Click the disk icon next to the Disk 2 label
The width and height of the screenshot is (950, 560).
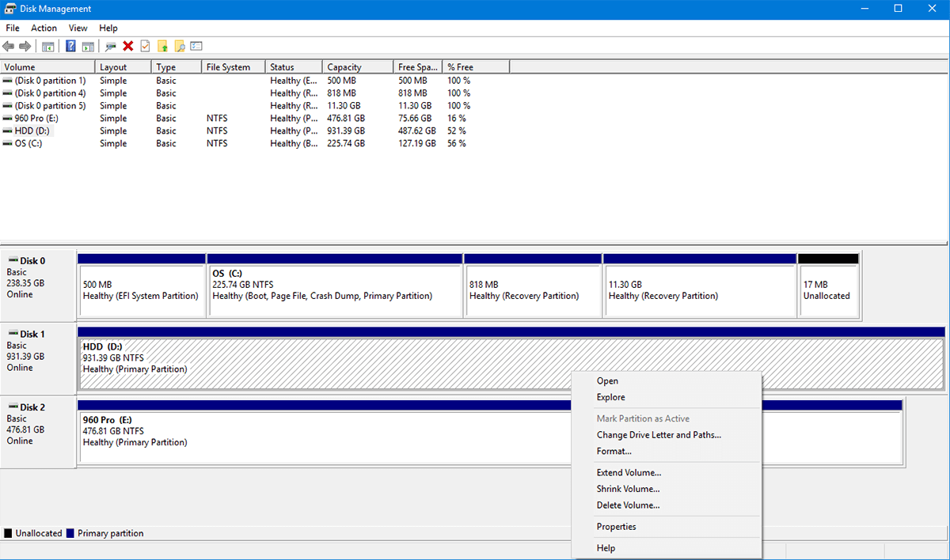(13, 407)
